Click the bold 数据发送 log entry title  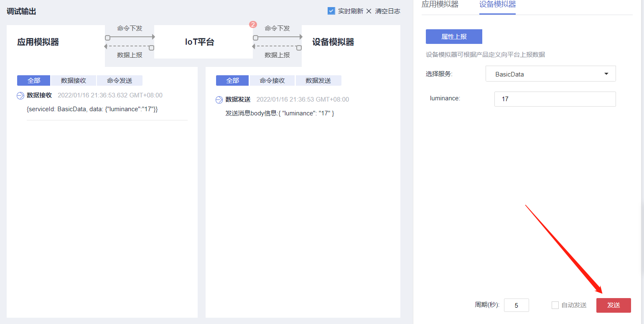tap(238, 99)
